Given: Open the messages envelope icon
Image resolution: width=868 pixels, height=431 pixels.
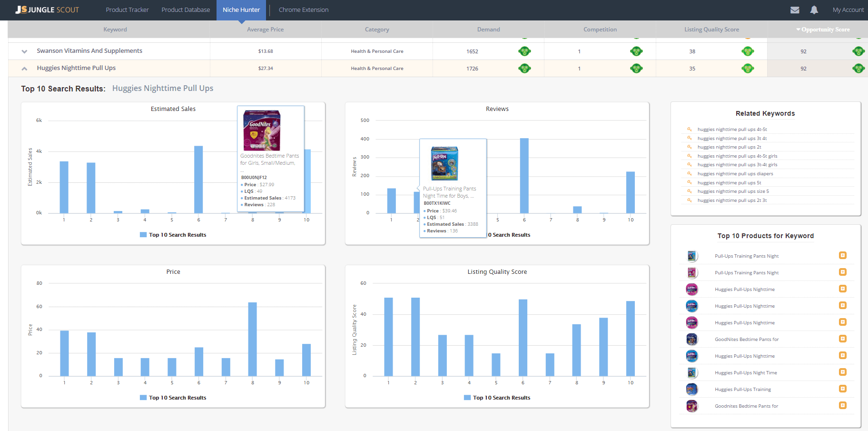Looking at the screenshot, I should [795, 10].
